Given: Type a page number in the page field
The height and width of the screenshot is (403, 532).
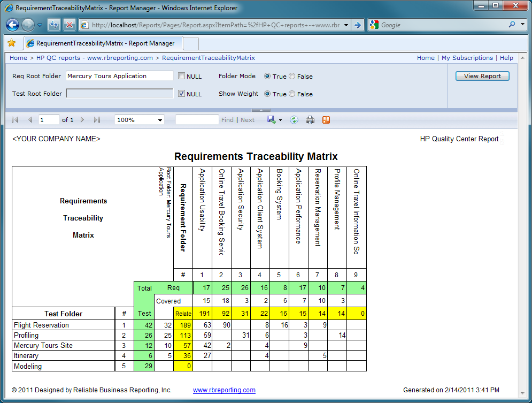Looking at the screenshot, I should click(x=48, y=120).
